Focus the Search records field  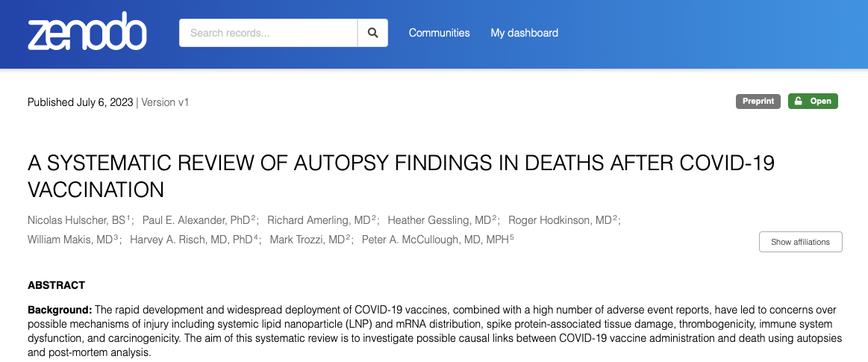(268, 33)
